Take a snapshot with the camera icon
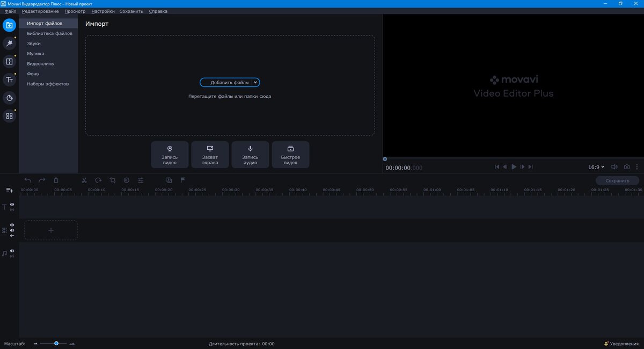This screenshot has height=349, width=644. coord(626,167)
